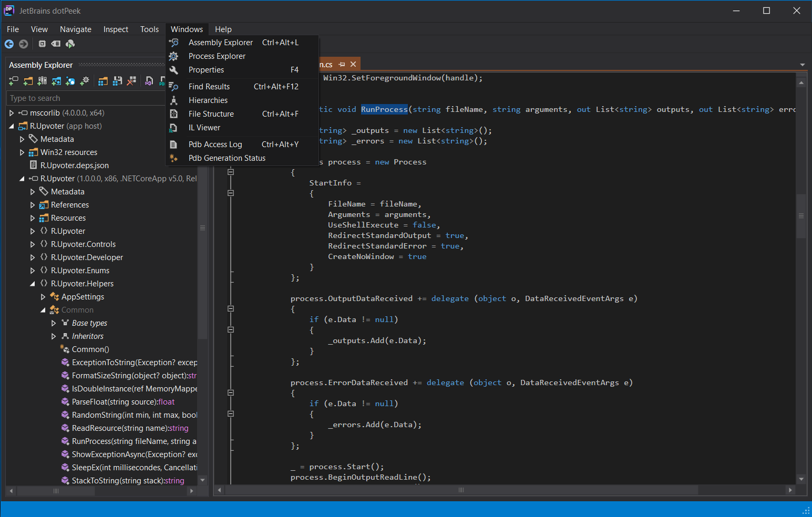Expand the AppSettings class node

[43, 297]
